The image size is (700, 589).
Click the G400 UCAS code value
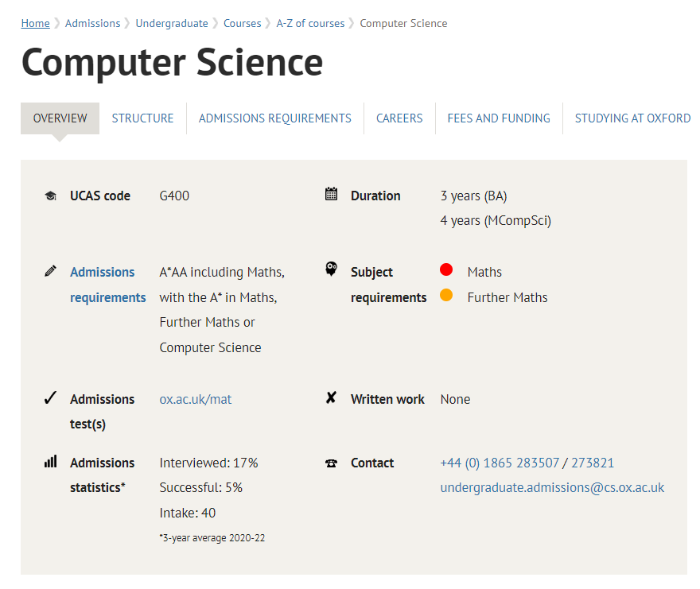tap(174, 196)
